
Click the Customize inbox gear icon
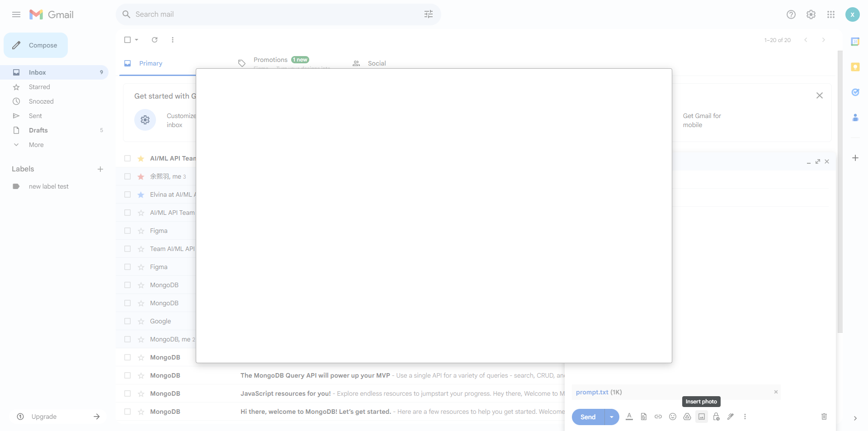click(145, 120)
